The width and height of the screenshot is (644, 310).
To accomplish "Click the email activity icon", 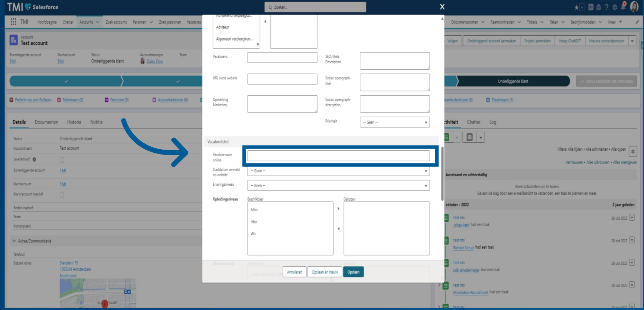I will coord(469,137).
